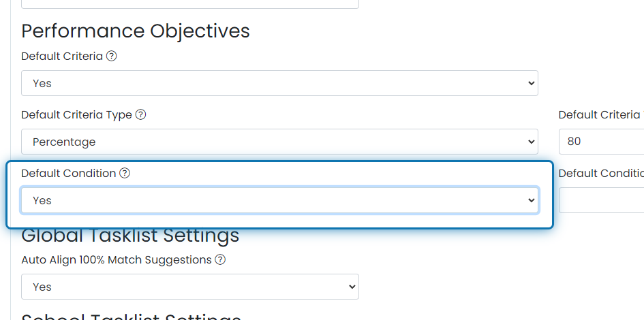Click help icon next to Auto Align 100% Match Suggestions
Screen dimensions: 644x320
(x=220, y=260)
